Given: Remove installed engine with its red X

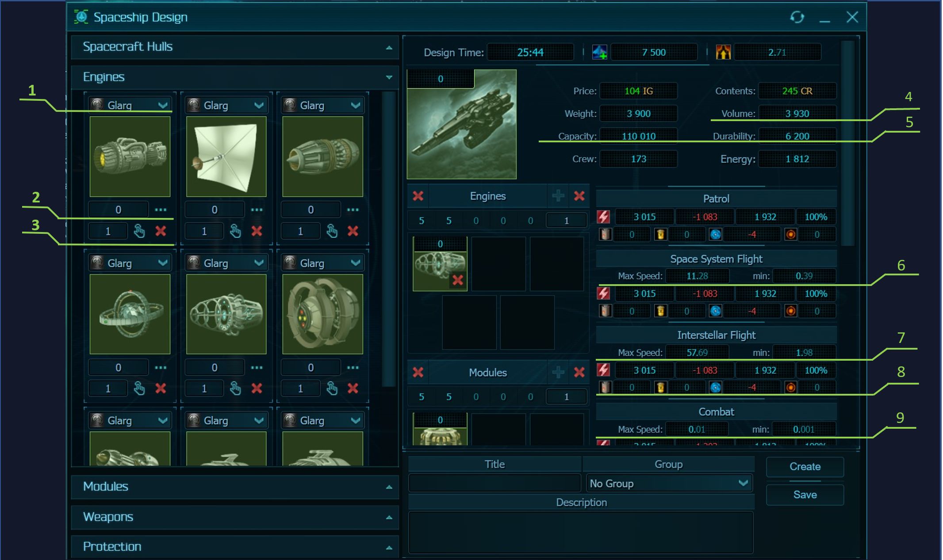Looking at the screenshot, I should (x=458, y=280).
